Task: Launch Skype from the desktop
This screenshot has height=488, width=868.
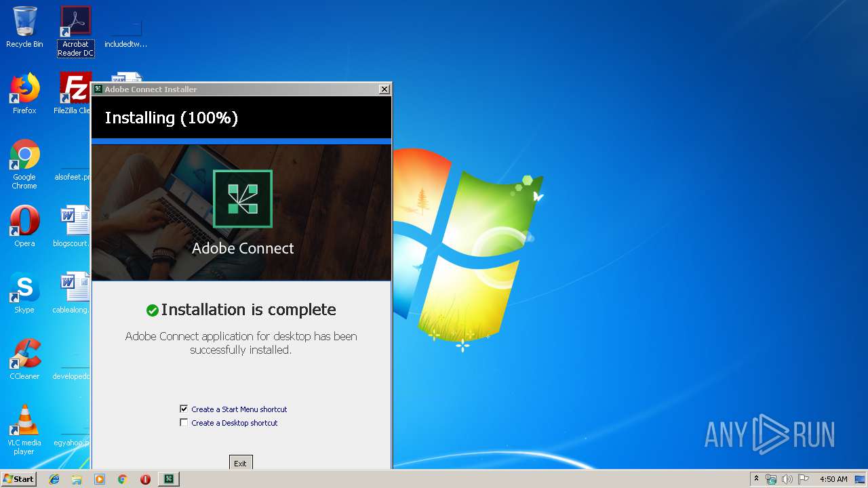Action: click(x=24, y=293)
